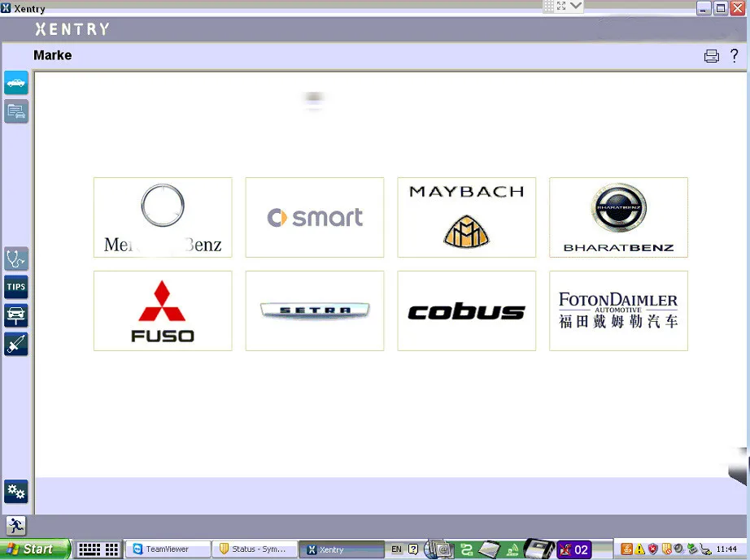Click the fullscreen arrows icon at top
Image resolution: width=750 pixels, height=560 pixels.
pyautogui.click(x=561, y=6)
